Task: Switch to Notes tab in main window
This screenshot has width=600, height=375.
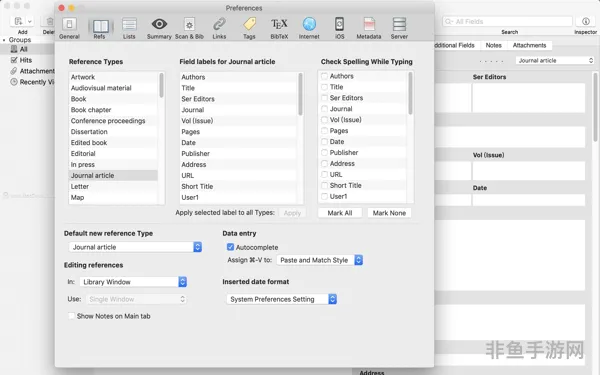Action: coord(494,45)
